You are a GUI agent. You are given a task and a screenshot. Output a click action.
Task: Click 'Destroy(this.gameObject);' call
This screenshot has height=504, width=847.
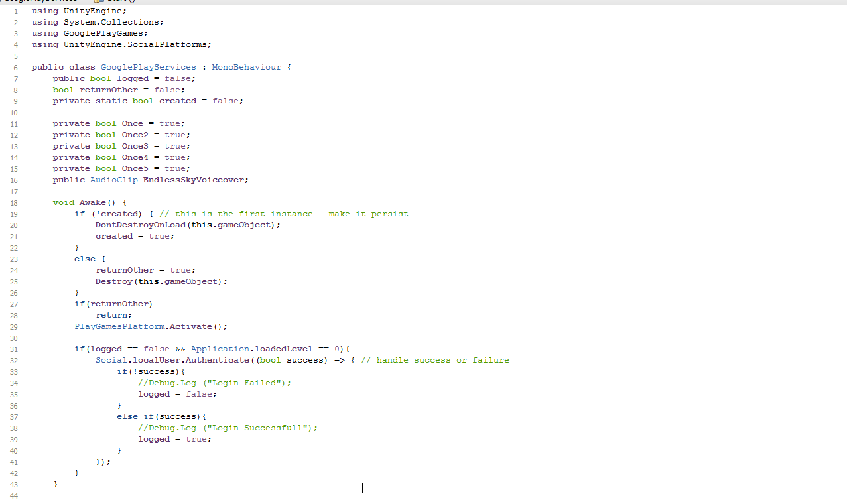[162, 281]
